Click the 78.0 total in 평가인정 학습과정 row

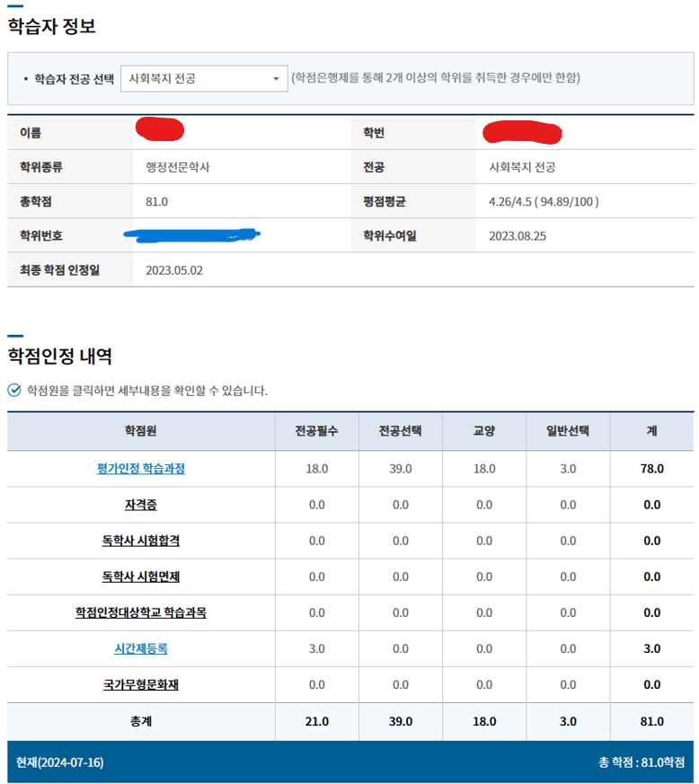[x=652, y=469]
